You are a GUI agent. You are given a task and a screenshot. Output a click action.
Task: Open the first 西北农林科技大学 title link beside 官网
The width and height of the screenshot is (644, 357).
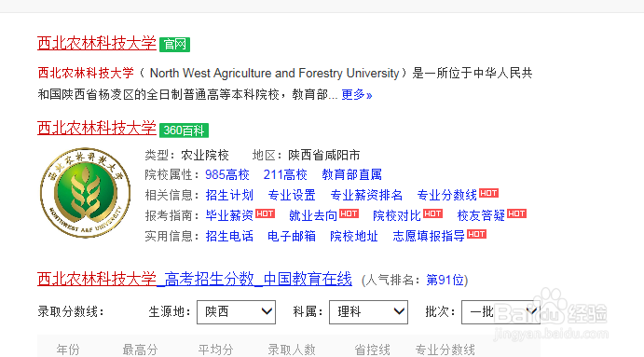click(x=97, y=43)
